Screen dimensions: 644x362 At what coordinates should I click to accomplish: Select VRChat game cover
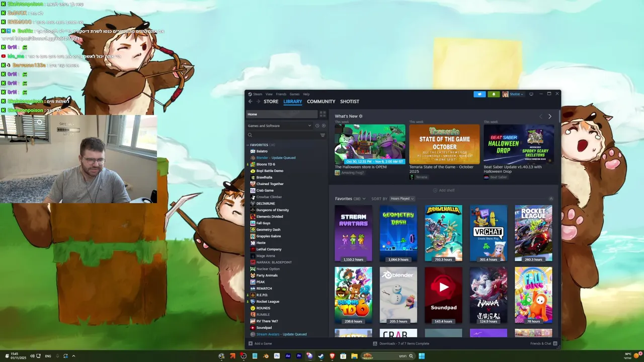coord(488,233)
